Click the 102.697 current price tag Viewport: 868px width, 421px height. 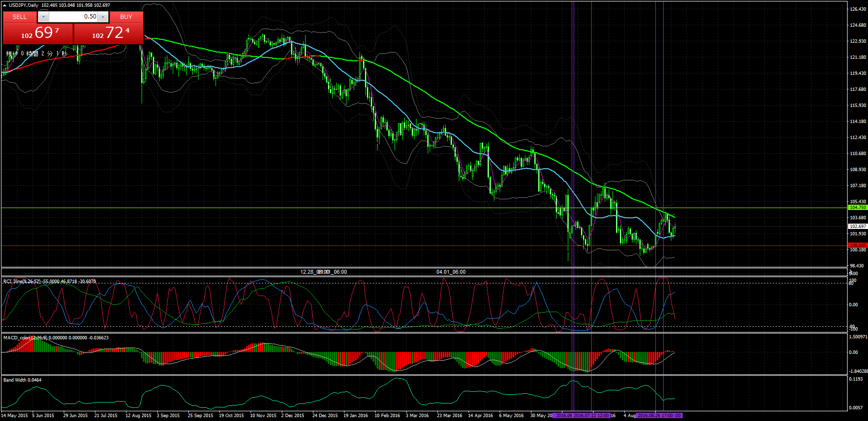pos(857,227)
